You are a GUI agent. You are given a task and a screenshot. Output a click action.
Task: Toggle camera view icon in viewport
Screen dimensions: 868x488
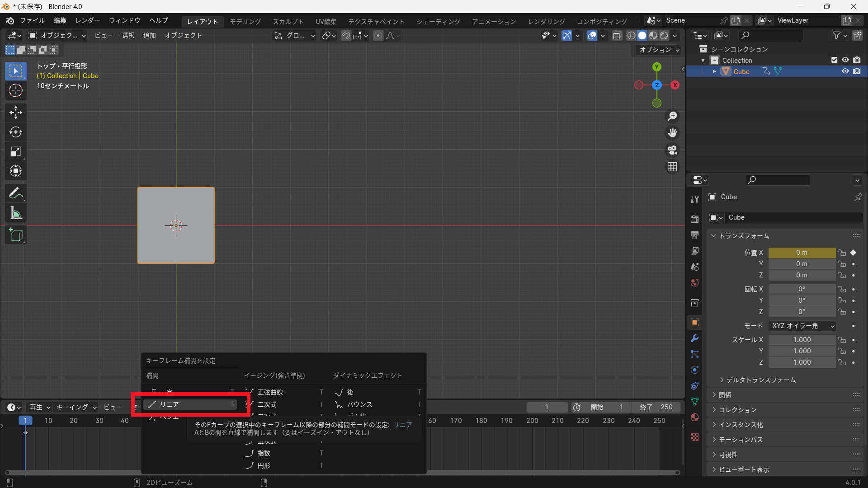tap(673, 150)
